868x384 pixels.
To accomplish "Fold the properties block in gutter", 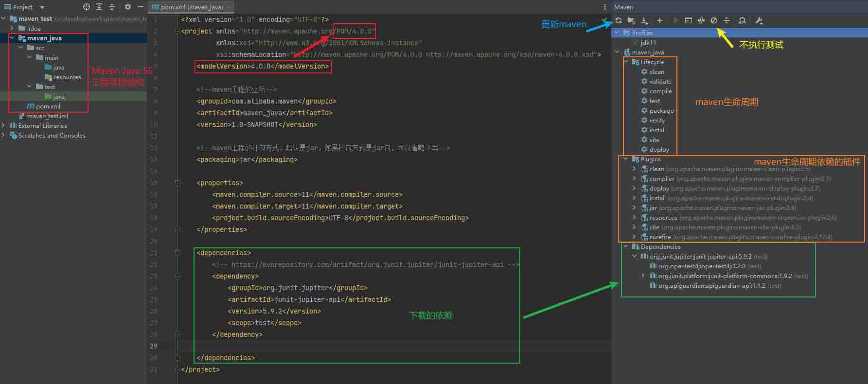I will point(177,183).
